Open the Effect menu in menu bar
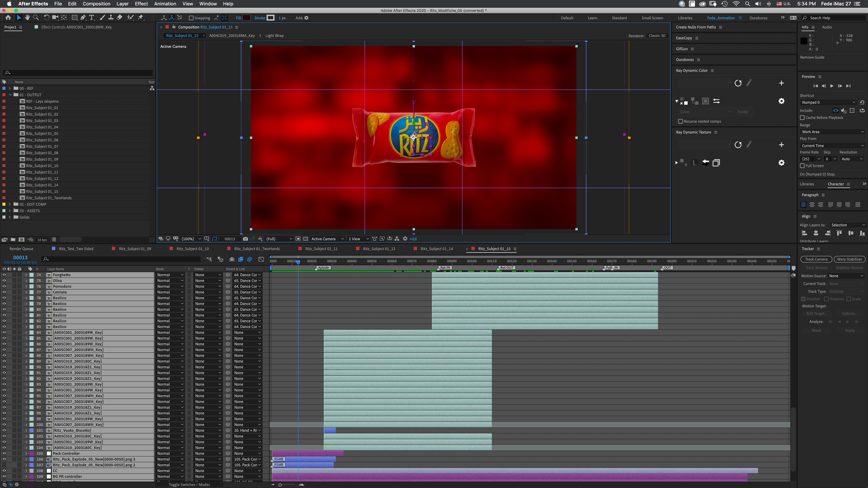 pos(141,4)
